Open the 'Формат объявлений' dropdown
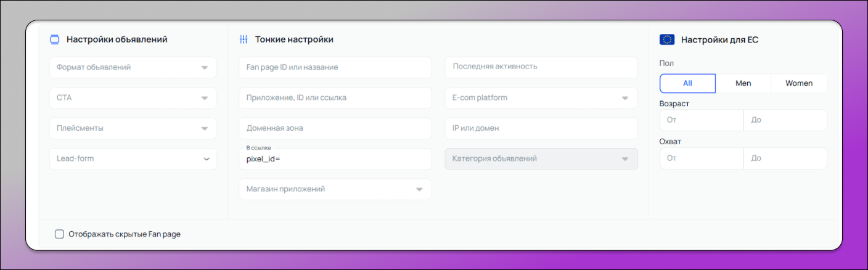This screenshot has width=868, height=270. click(133, 67)
